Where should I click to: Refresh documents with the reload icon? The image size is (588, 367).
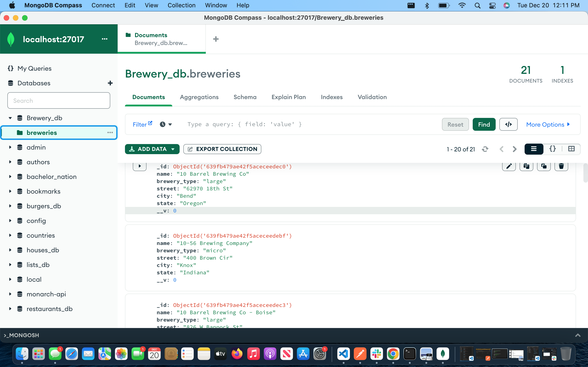[x=485, y=149]
